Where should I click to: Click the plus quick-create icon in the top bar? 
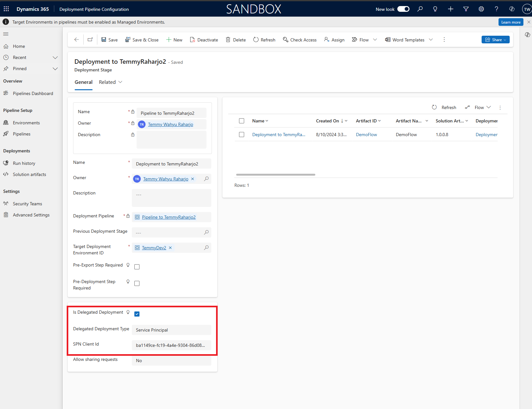[x=451, y=9]
